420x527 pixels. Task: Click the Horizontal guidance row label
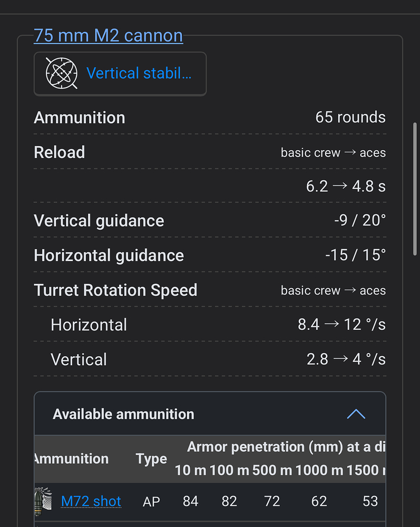pyautogui.click(x=109, y=256)
